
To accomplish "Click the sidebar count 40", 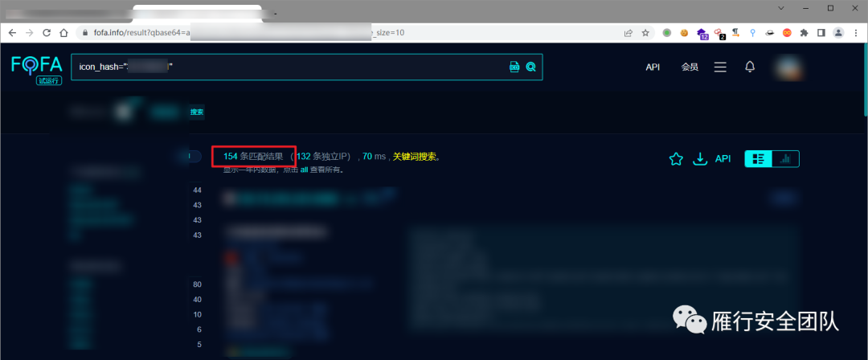I will pos(197,300).
